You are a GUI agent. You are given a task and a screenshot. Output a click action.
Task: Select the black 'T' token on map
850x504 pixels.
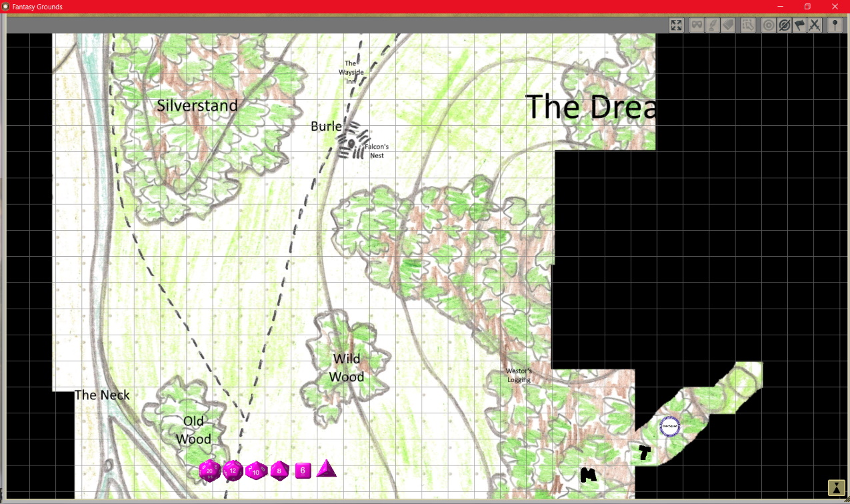644,453
